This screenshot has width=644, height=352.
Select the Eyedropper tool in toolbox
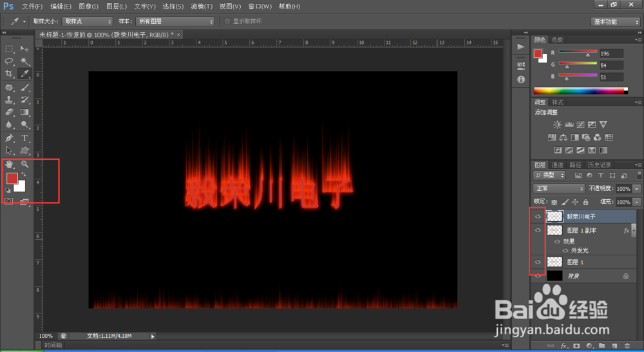[24, 73]
